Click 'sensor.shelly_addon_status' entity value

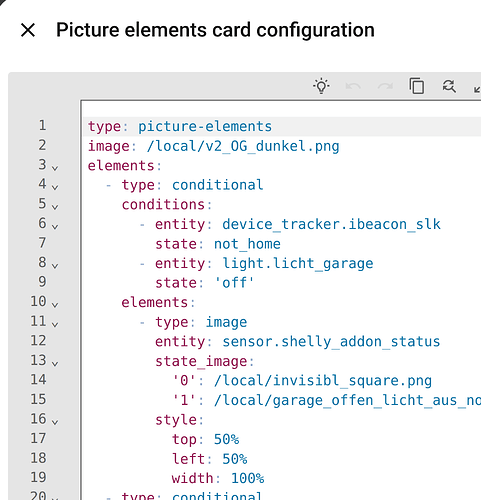[331, 342]
